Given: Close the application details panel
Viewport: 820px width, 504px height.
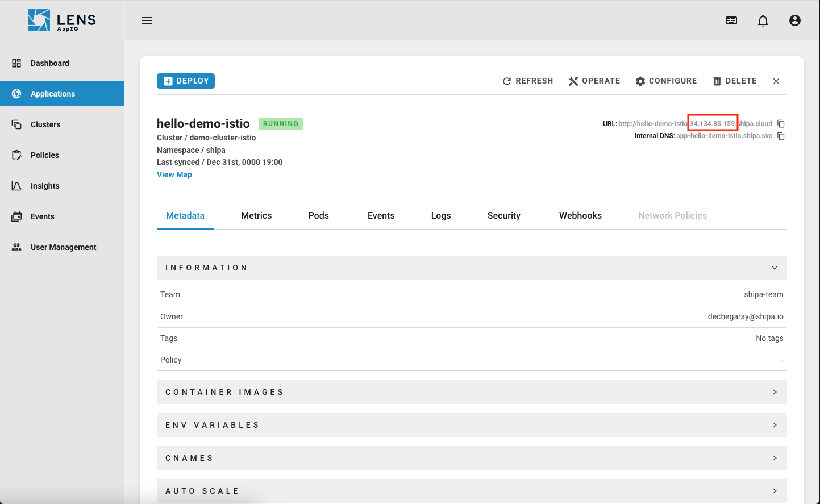Looking at the screenshot, I should (776, 81).
